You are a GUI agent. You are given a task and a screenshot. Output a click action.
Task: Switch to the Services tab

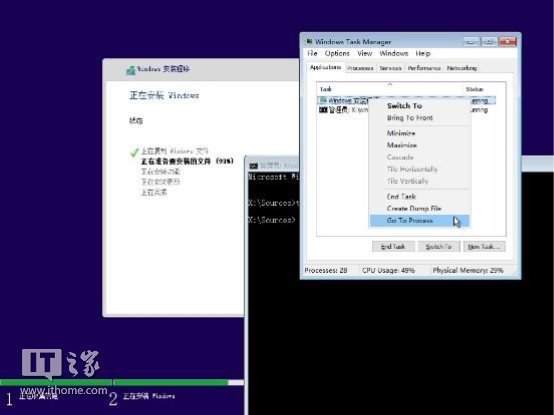tap(390, 68)
